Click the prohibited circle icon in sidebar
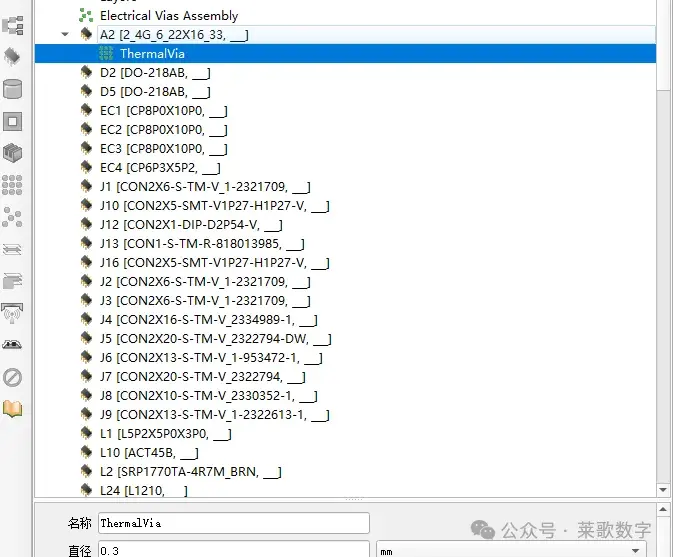This screenshot has height=557, width=673. (12, 377)
